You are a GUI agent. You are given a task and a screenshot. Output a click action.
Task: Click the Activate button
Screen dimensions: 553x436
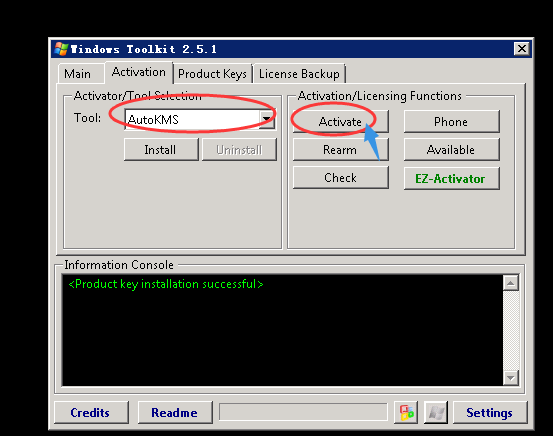click(x=341, y=122)
